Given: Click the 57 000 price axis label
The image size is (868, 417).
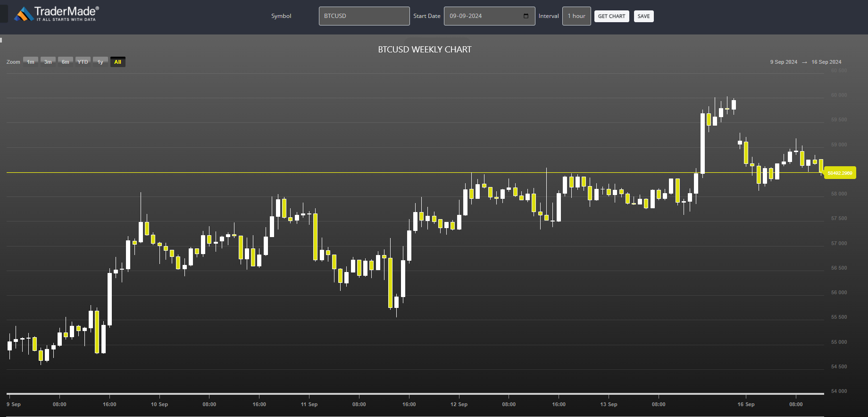Looking at the screenshot, I should point(839,243).
